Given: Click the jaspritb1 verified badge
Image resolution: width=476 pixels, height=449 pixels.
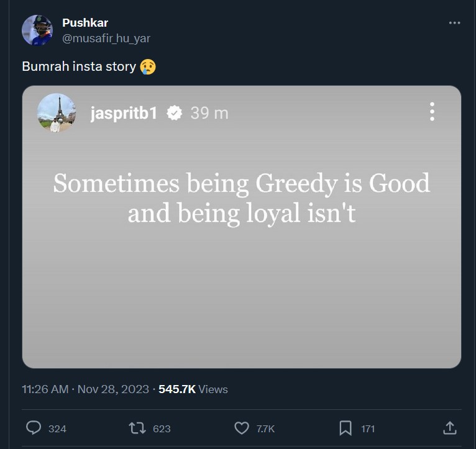Looking at the screenshot, I should tap(174, 113).
